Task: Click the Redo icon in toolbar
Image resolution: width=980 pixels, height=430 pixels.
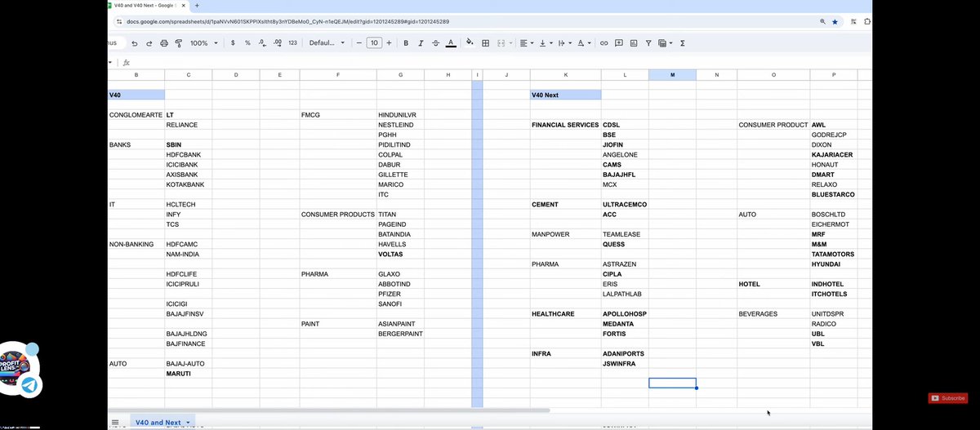Action: tap(149, 43)
